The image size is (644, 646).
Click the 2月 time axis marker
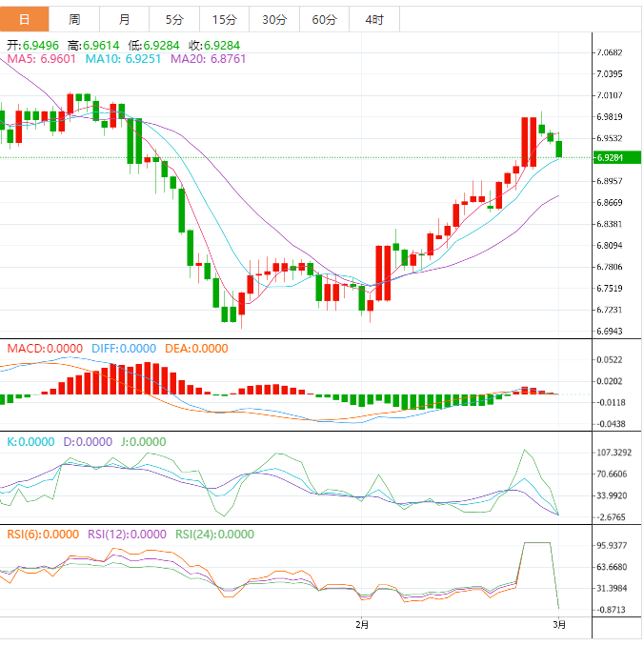[362, 625]
